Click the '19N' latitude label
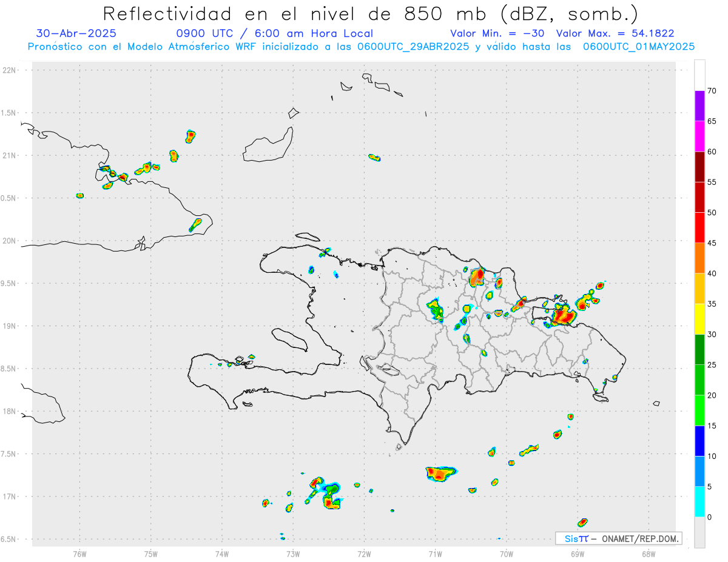The height and width of the screenshot is (562, 728). [x=10, y=326]
